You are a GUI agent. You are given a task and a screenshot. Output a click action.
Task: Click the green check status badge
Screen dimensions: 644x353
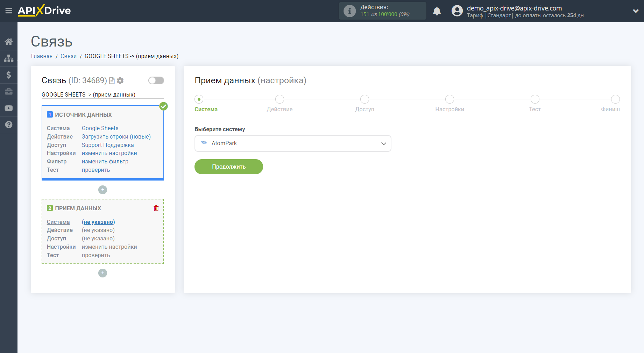163,106
